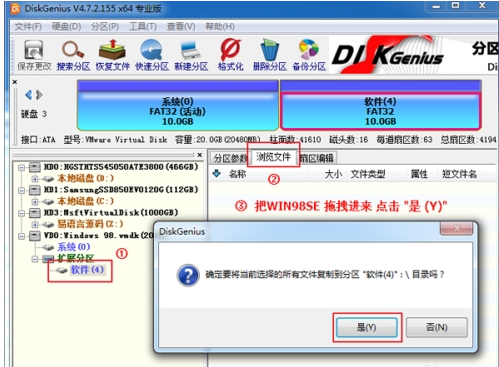This screenshot has width=499, height=367.
Task: Sort file list by 名称 column
Action: [237, 174]
